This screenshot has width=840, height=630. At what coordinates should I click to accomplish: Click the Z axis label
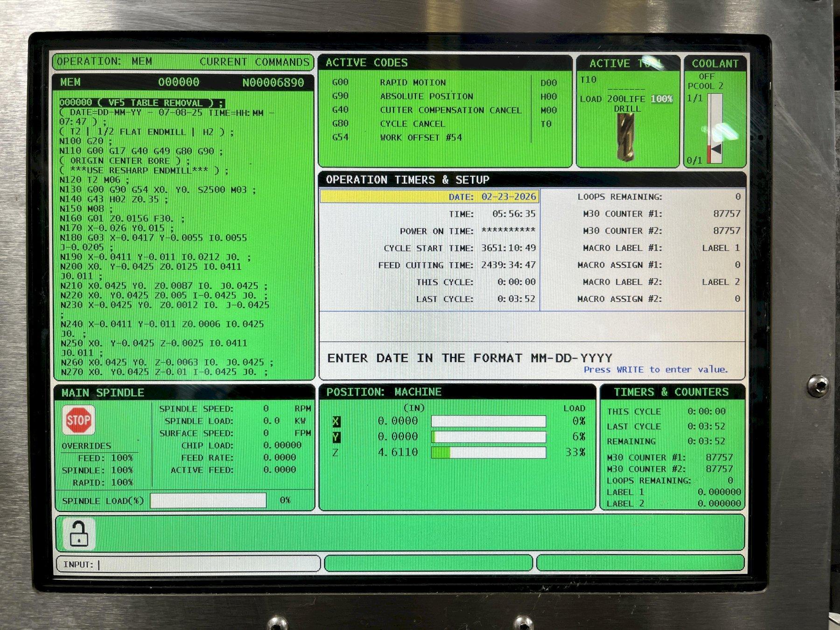(336, 452)
